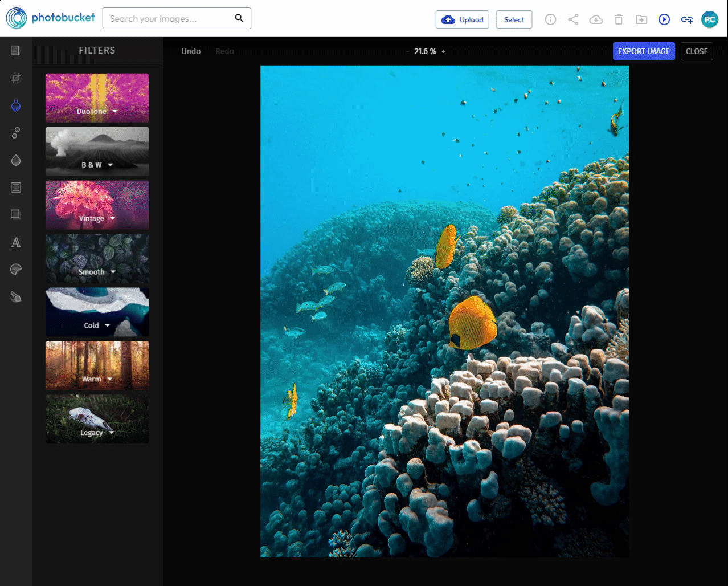Open the Adjustments sliders tool
This screenshot has width=728, height=586.
pyautogui.click(x=16, y=133)
